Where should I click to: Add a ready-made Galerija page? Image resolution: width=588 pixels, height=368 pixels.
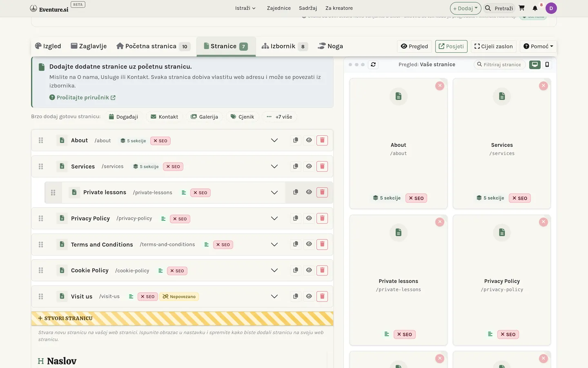pos(205,117)
